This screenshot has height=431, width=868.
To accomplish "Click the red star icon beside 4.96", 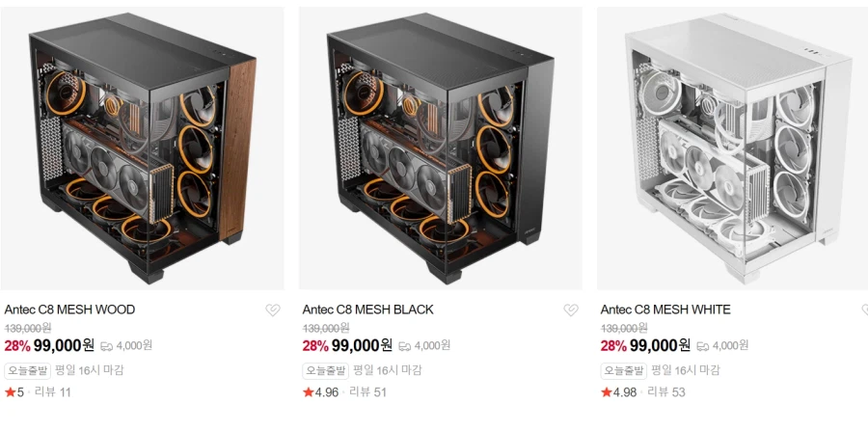I will [308, 392].
